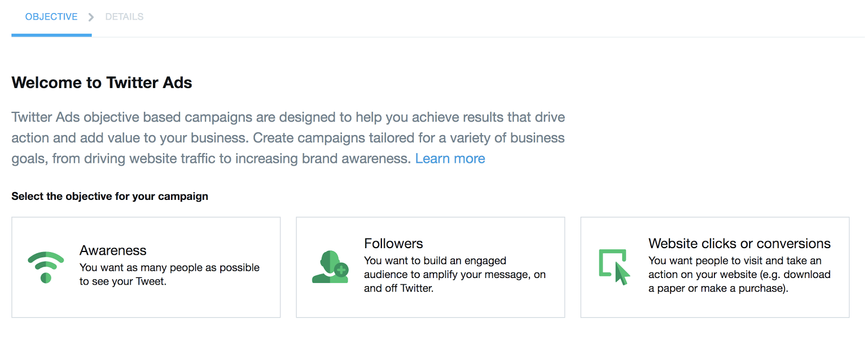The height and width of the screenshot is (347, 868).
Task: Click the Twitter Ads intro paragraph
Action: pyautogui.click(x=288, y=138)
